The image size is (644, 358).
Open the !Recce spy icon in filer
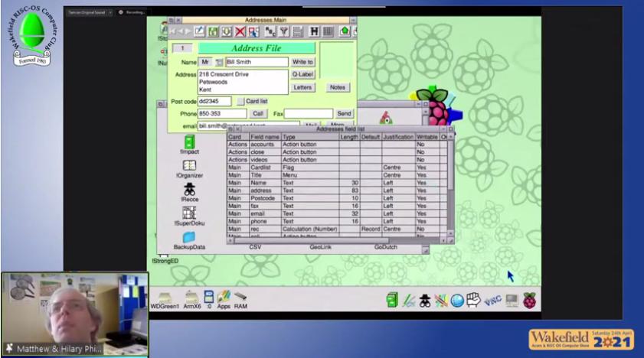189,192
